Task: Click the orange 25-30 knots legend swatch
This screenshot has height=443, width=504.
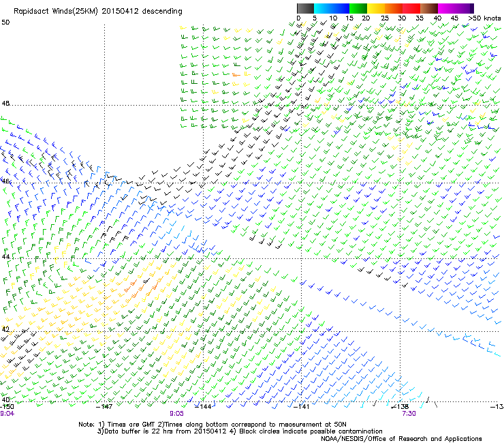Action: point(394,8)
